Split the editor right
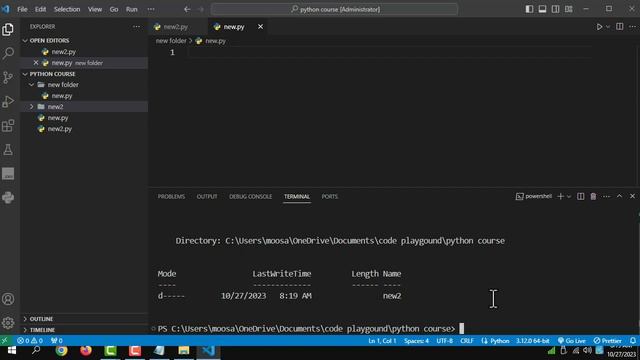Viewport: 640px width, 360px height. tap(620, 27)
